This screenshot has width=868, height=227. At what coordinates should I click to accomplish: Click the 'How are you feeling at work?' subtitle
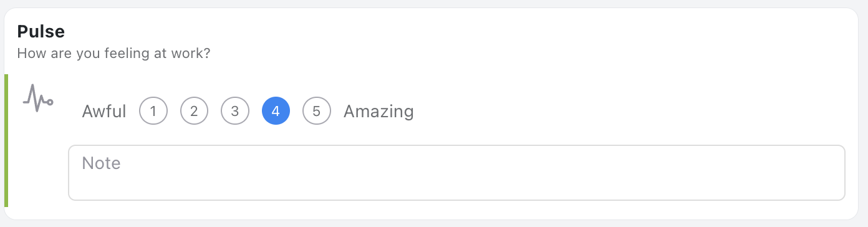pyautogui.click(x=113, y=54)
